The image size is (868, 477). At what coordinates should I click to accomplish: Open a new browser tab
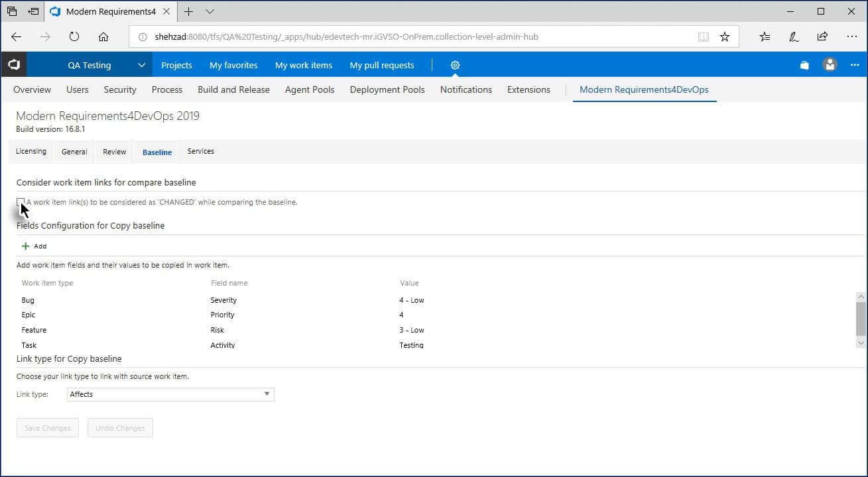(188, 11)
